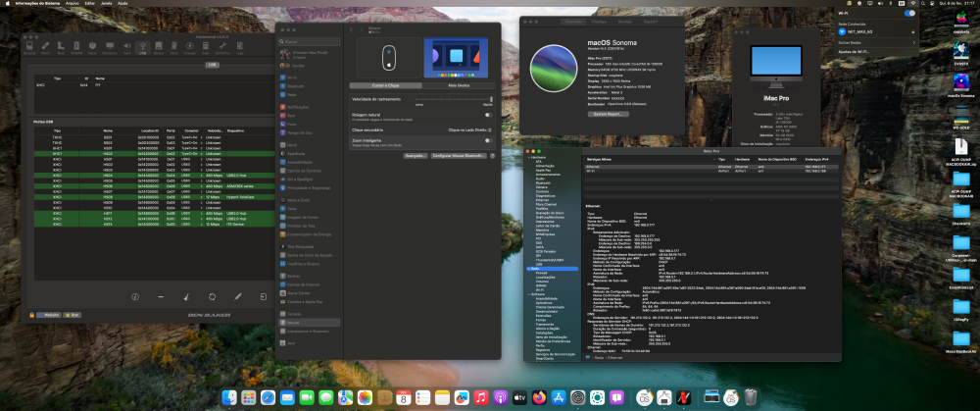Click the Star button in Hackintool
The width and height of the screenshot is (980, 411).
(72, 315)
